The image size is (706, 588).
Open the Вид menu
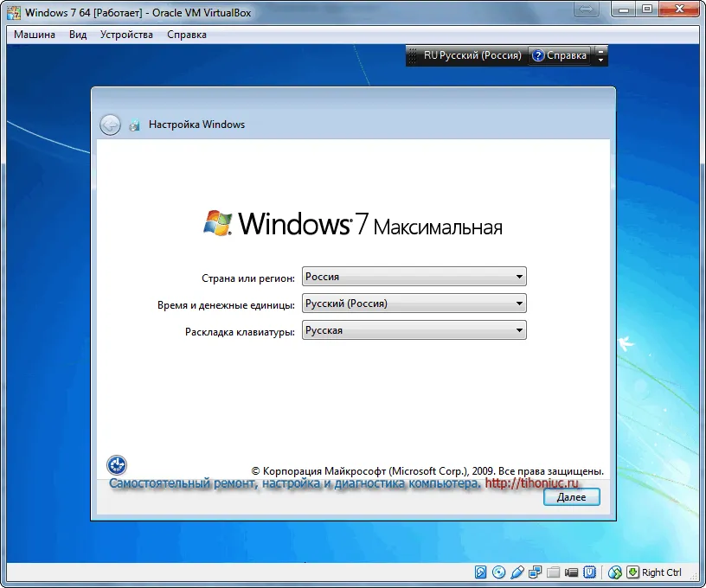pos(78,35)
